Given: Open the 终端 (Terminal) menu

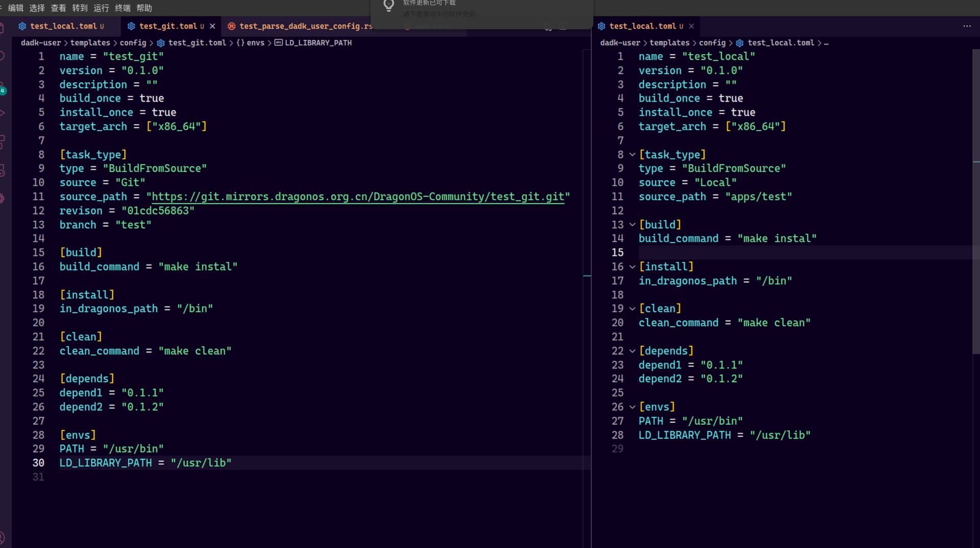Looking at the screenshot, I should pyautogui.click(x=122, y=8).
